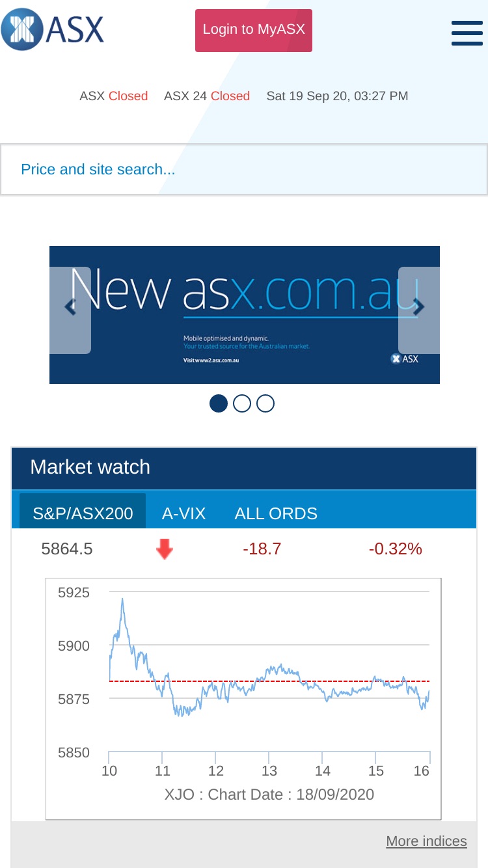
Task: Open the hamburger navigation menu
Action: (x=467, y=33)
